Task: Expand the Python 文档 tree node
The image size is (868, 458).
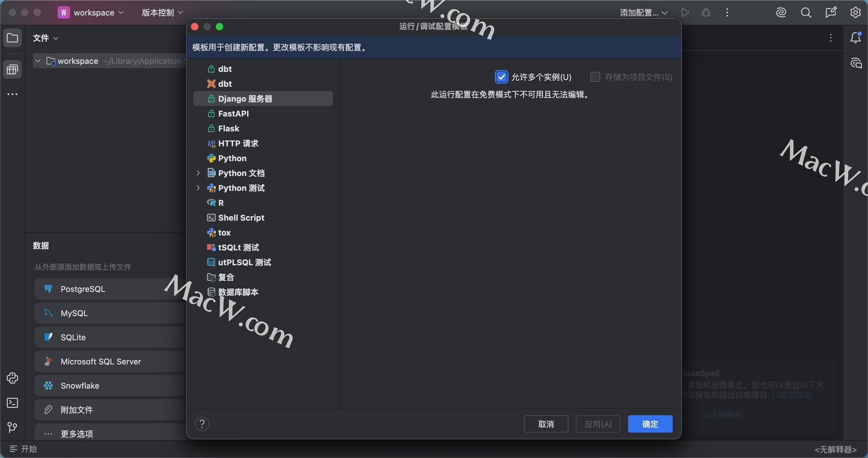Action: (x=198, y=173)
